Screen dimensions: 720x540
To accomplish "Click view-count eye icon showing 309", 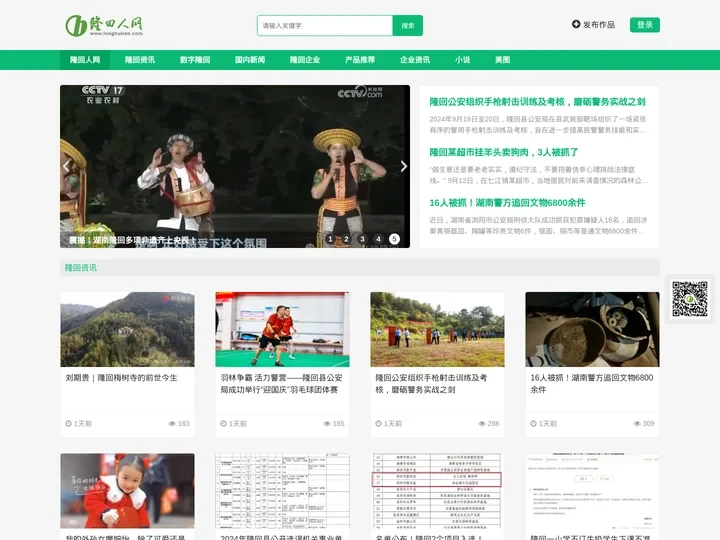I will pos(637,423).
